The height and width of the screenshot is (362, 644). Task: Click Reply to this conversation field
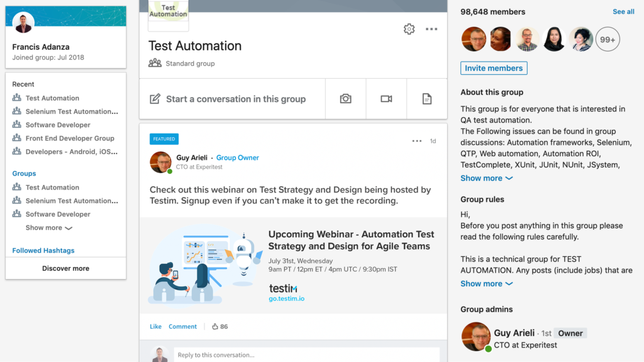(306, 354)
